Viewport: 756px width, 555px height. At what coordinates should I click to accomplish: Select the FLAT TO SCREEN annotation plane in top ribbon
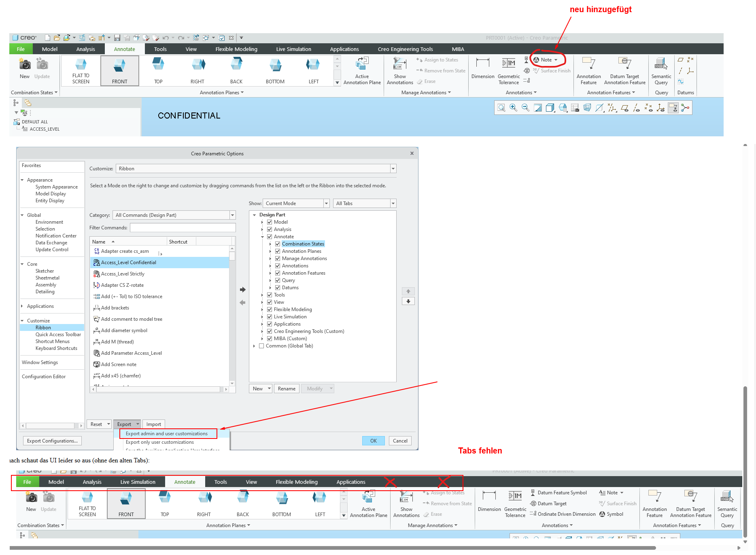pos(81,71)
